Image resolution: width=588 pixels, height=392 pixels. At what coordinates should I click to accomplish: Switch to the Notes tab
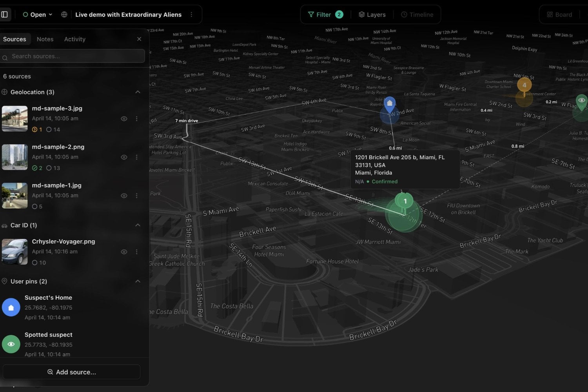[x=45, y=39]
